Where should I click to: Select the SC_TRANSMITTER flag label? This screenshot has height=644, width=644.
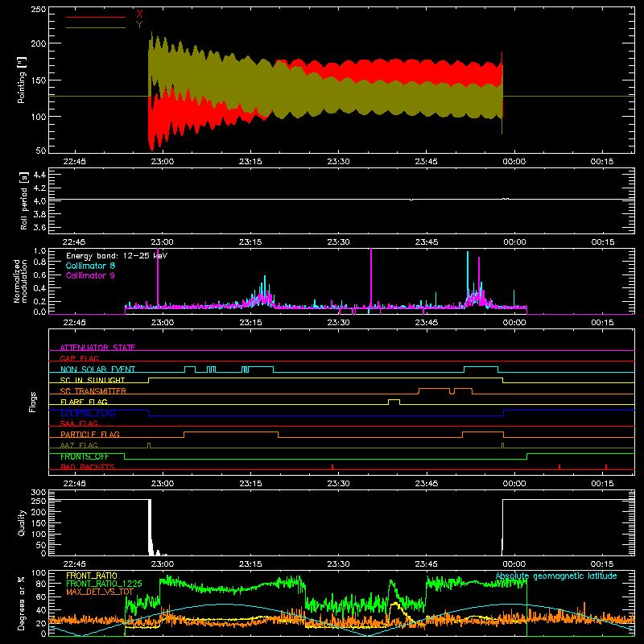click(x=93, y=391)
